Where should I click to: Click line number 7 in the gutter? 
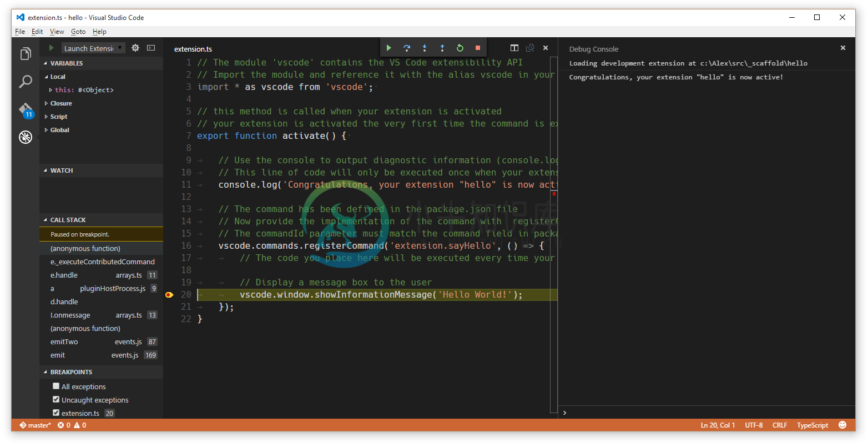click(189, 135)
